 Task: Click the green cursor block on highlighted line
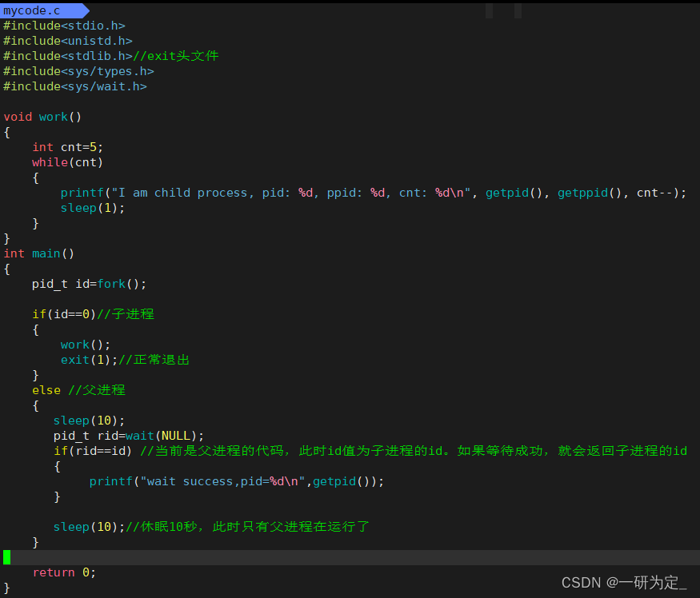tap(6, 557)
